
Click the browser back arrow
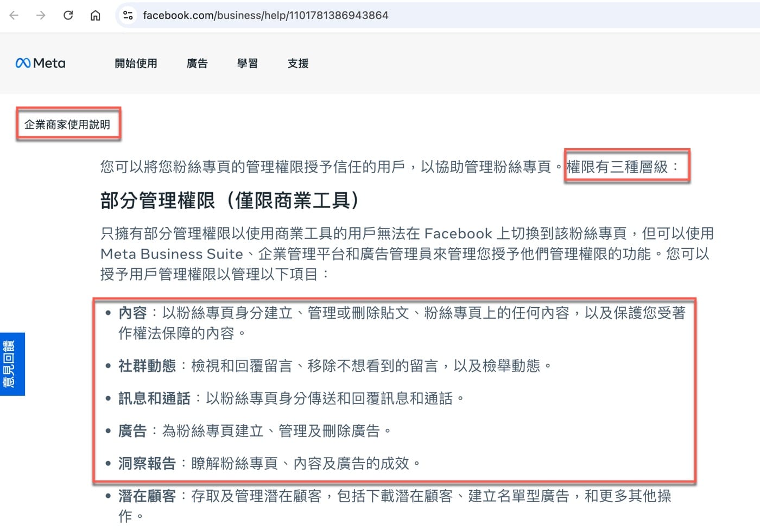pyautogui.click(x=14, y=15)
